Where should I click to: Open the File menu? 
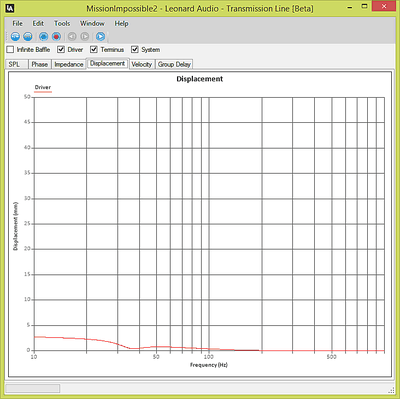17,23
